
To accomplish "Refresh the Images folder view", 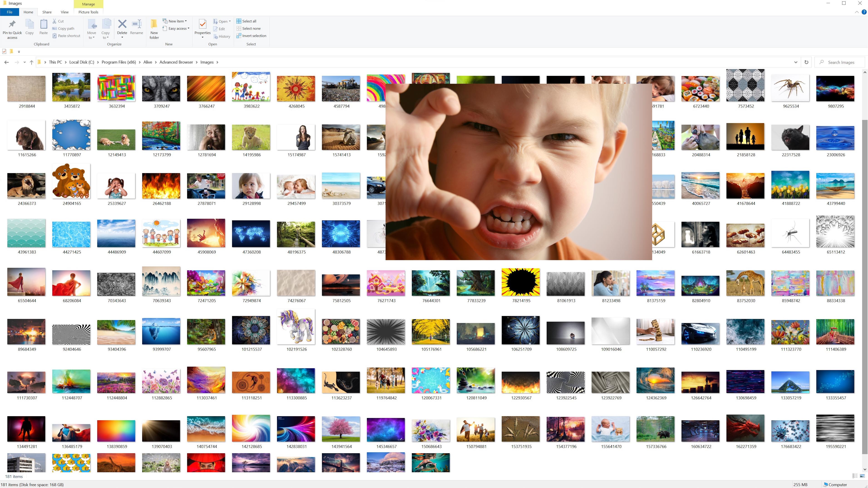I will 806,62.
